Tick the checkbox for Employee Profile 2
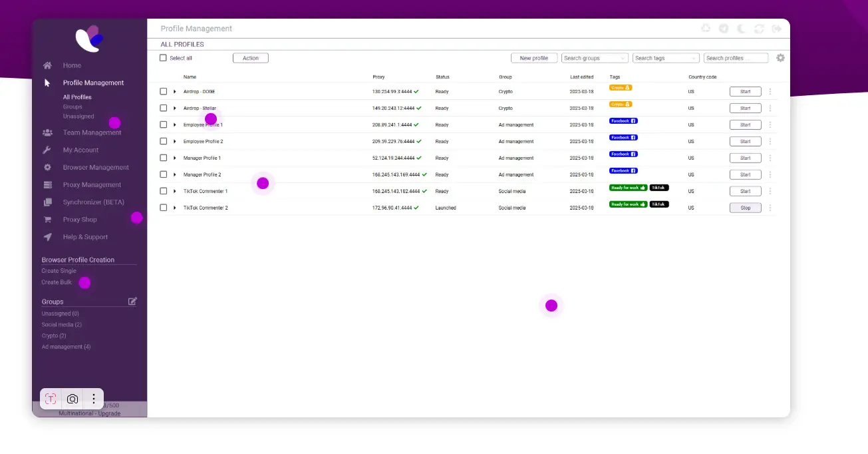 coord(163,142)
